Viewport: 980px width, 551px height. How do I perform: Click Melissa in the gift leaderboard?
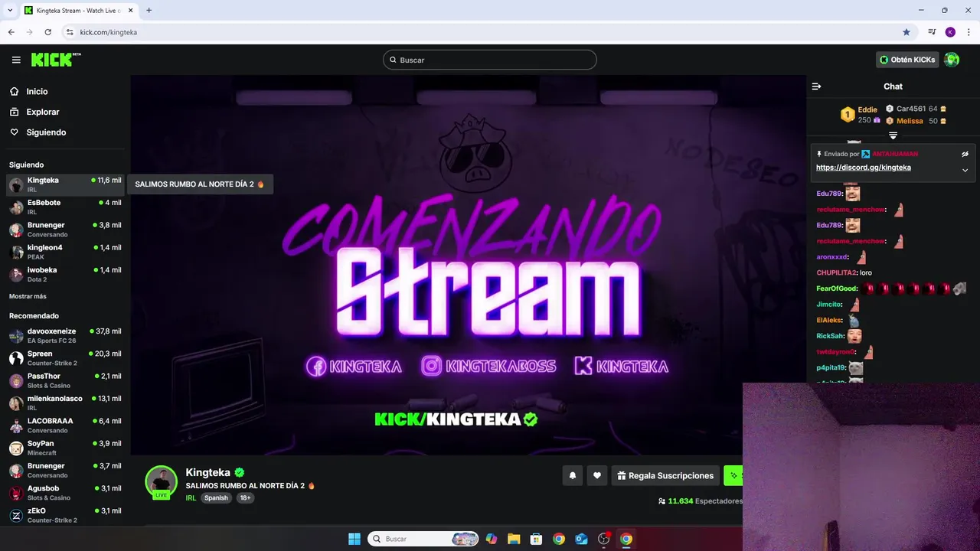[x=910, y=121]
